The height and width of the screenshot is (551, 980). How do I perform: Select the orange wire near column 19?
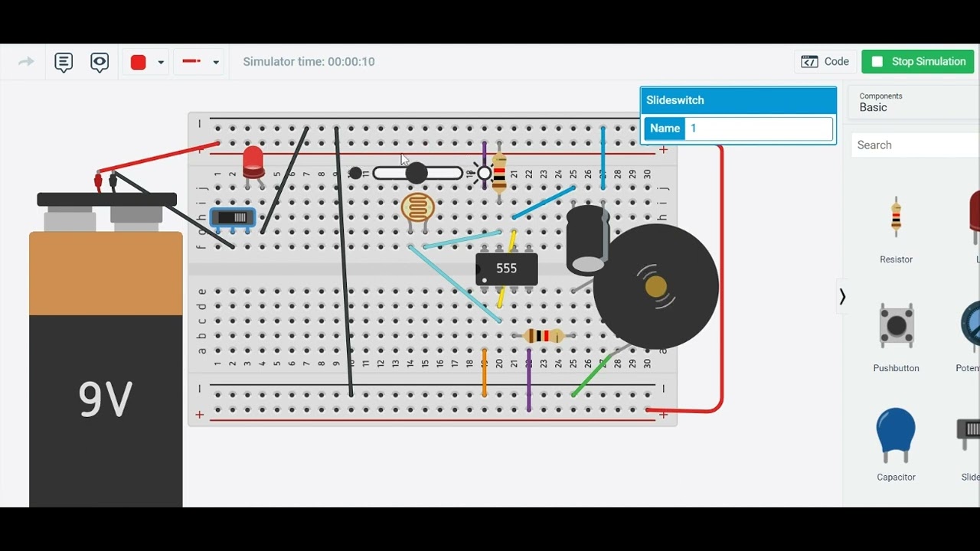pyautogui.click(x=484, y=372)
